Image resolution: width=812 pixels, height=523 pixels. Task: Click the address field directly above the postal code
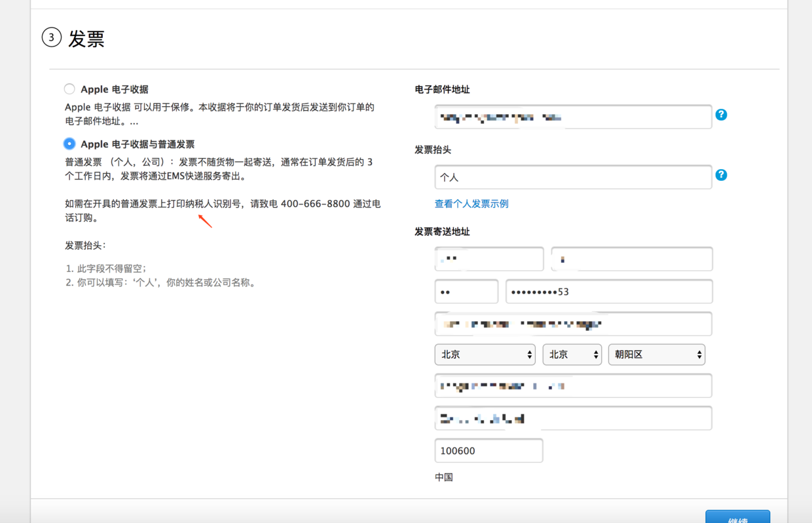(573, 418)
